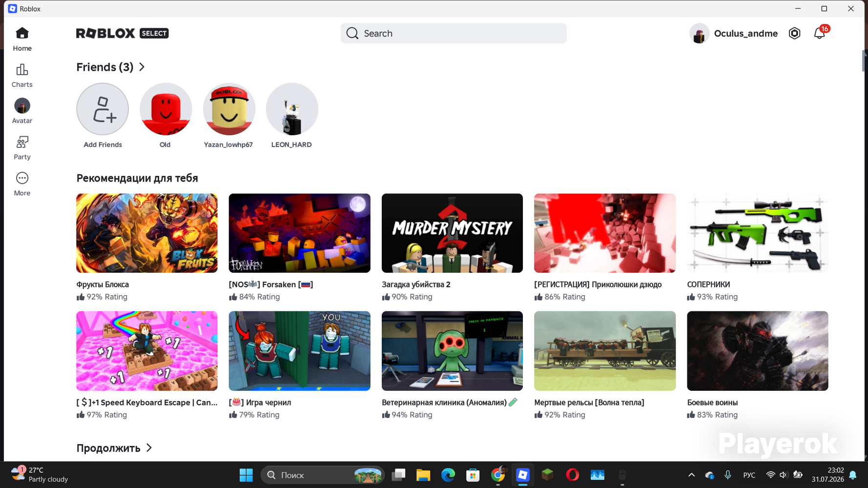This screenshot has width=868, height=488.
Task: Open the Боевые воины thumbnail
Action: coord(758,351)
